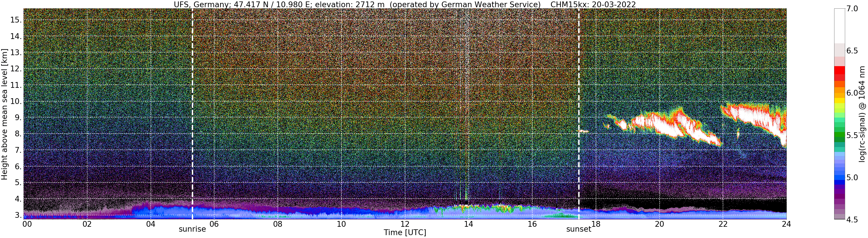Click the height tick '11.'
This screenshot has height=238, width=868.
[16, 85]
